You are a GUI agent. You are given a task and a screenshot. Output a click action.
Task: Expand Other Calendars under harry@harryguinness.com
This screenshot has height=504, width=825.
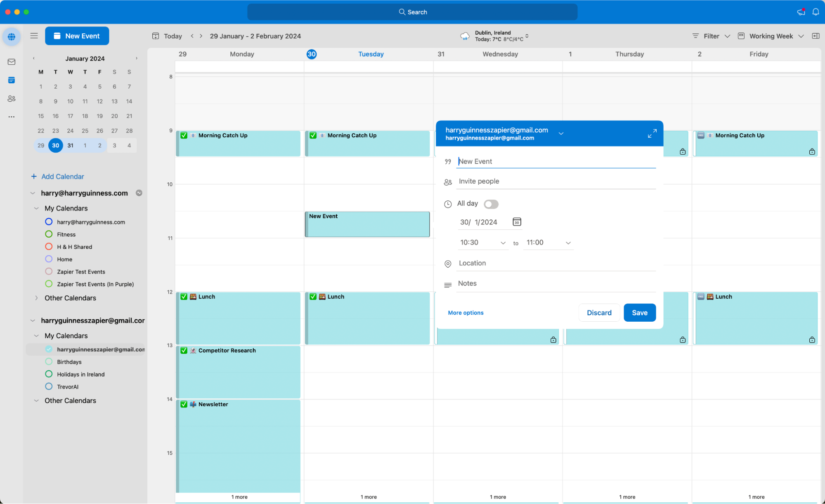click(x=37, y=298)
